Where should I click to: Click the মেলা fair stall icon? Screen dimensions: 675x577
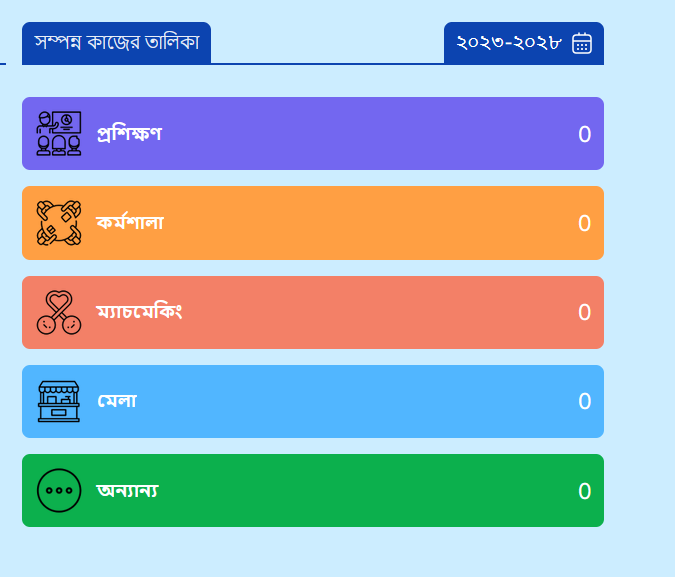[x=59, y=401]
